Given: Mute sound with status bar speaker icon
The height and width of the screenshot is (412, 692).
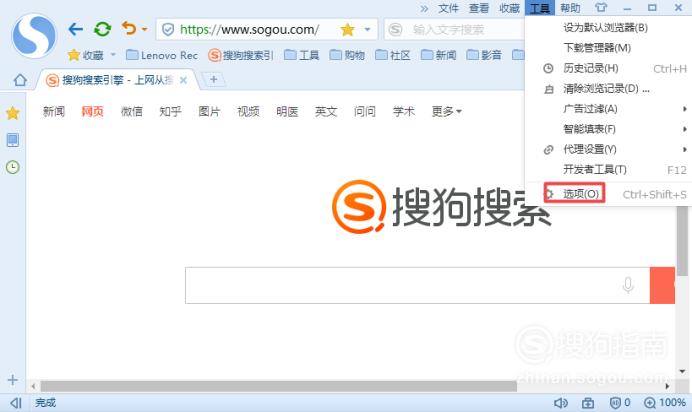Looking at the screenshot, I should [x=560, y=403].
